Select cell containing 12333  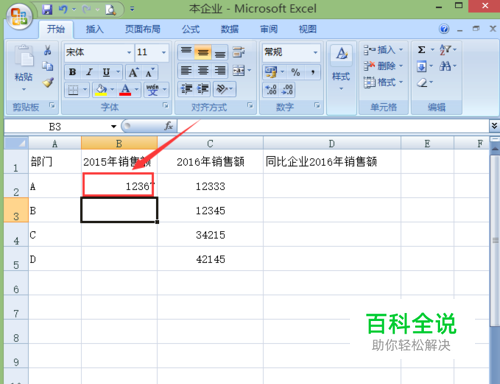[210, 186]
